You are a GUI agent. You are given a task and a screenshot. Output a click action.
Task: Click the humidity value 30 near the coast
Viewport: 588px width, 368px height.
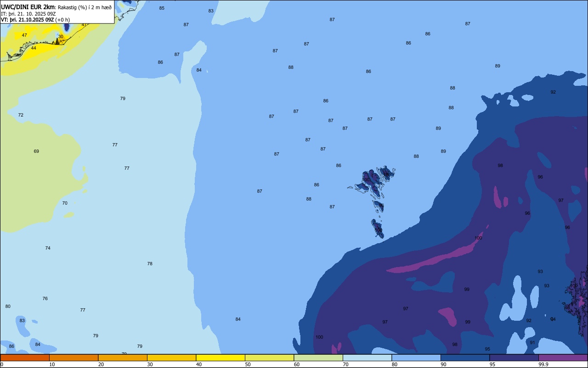pos(61,37)
